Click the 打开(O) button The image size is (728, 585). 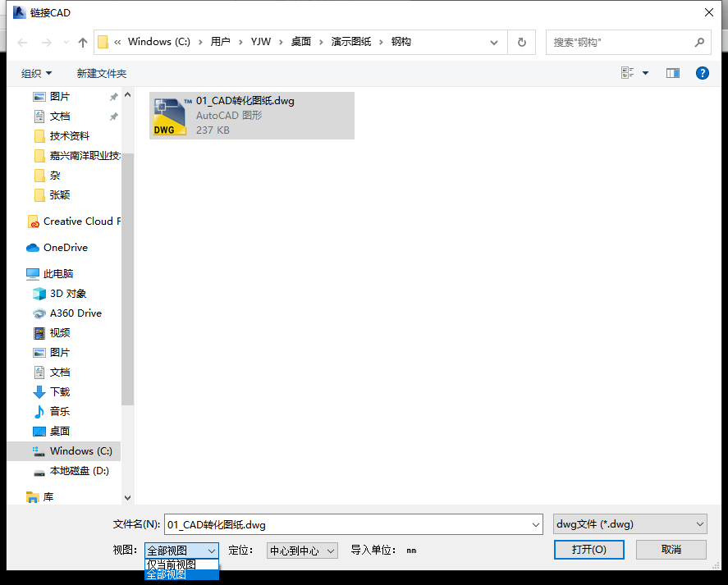coord(588,550)
